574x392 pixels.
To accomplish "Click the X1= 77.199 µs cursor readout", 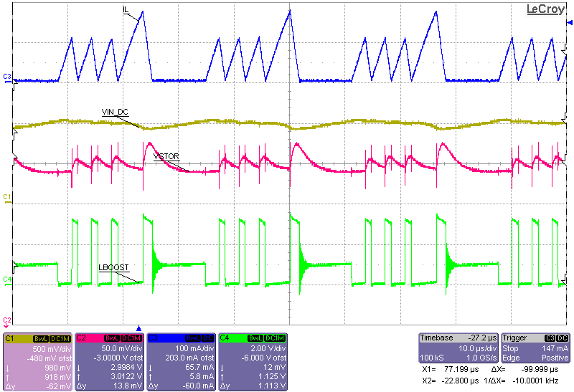I will pyautogui.click(x=451, y=369).
